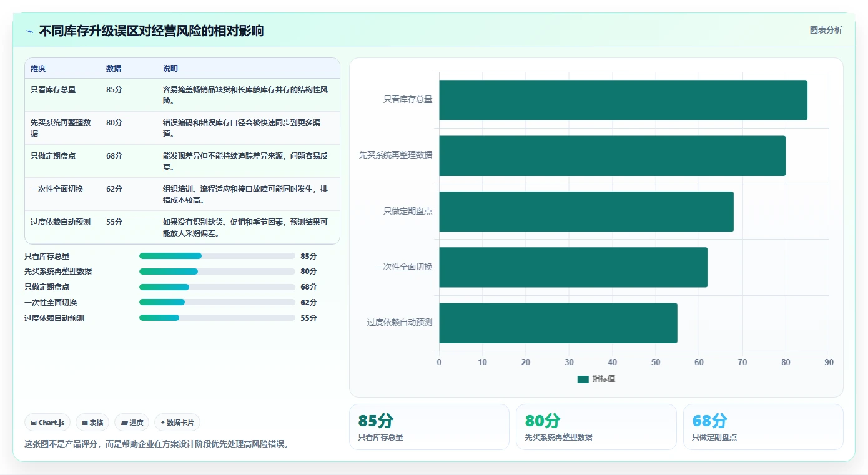This screenshot has height=475, width=868.
Task: Open the 图表分析 label
Action: click(x=826, y=31)
